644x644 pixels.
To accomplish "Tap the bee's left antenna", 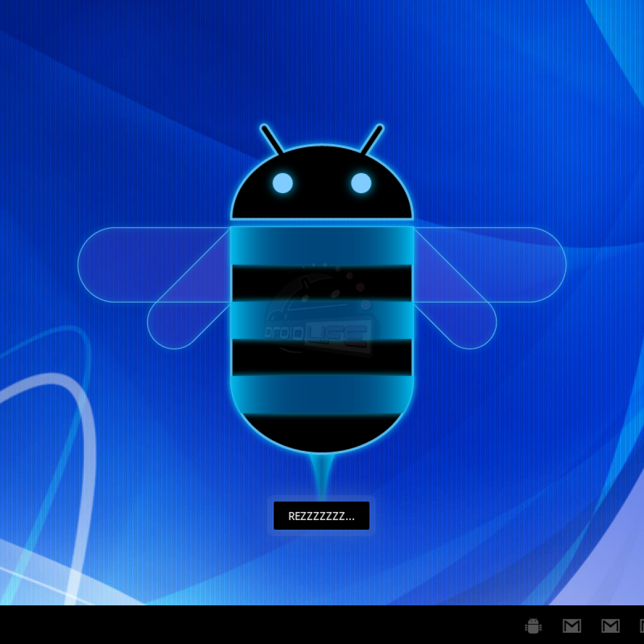I will coord(272,139).
